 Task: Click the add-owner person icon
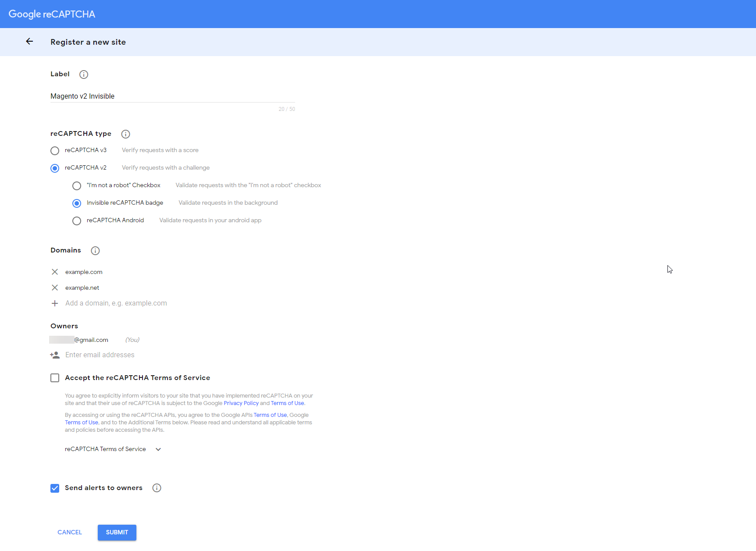(x=55, y=355)
